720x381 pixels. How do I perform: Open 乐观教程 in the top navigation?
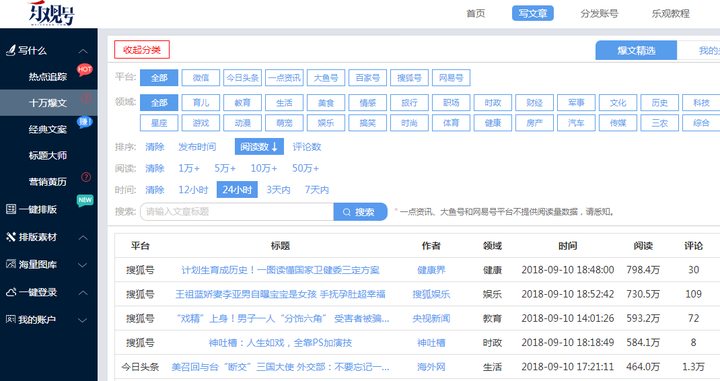click(671, 13)
